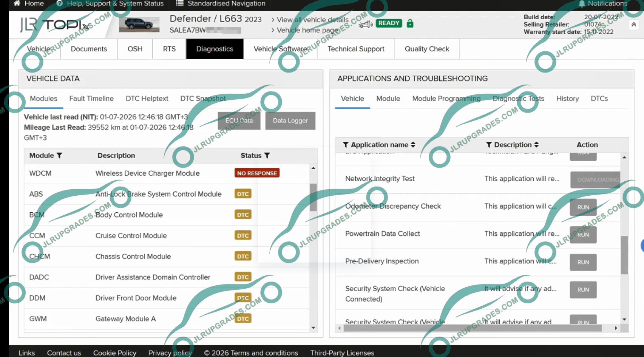Screen dimensions: 644x357
Task: Click the ABS module DTC badge
Action: (243, 194)
